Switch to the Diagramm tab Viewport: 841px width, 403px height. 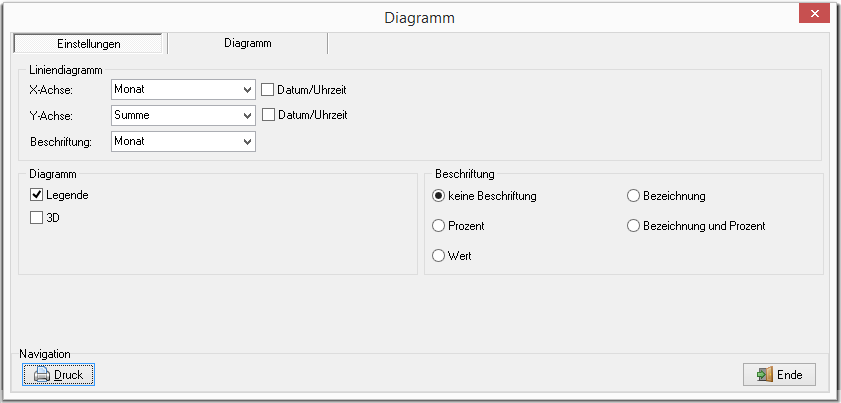tap(247, 43)
